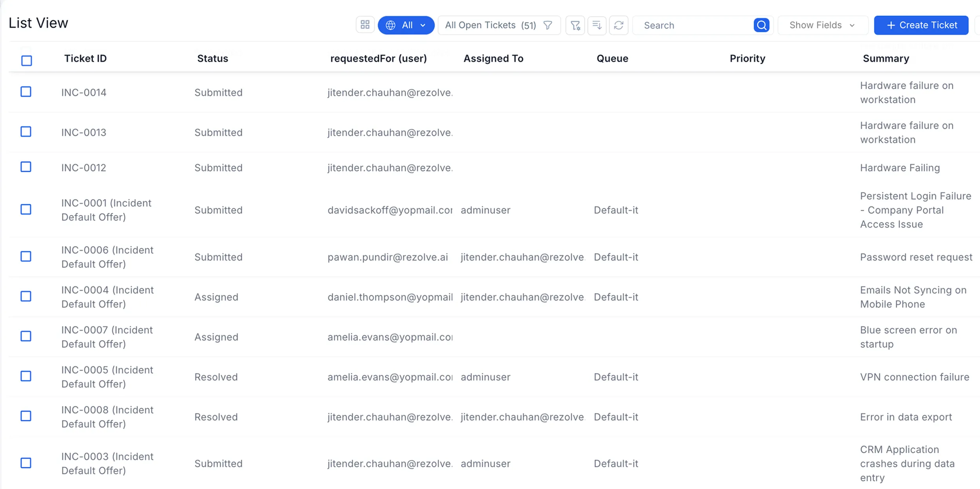Check the box for INC-0014
Screen dimensions: 980x489
26,92
